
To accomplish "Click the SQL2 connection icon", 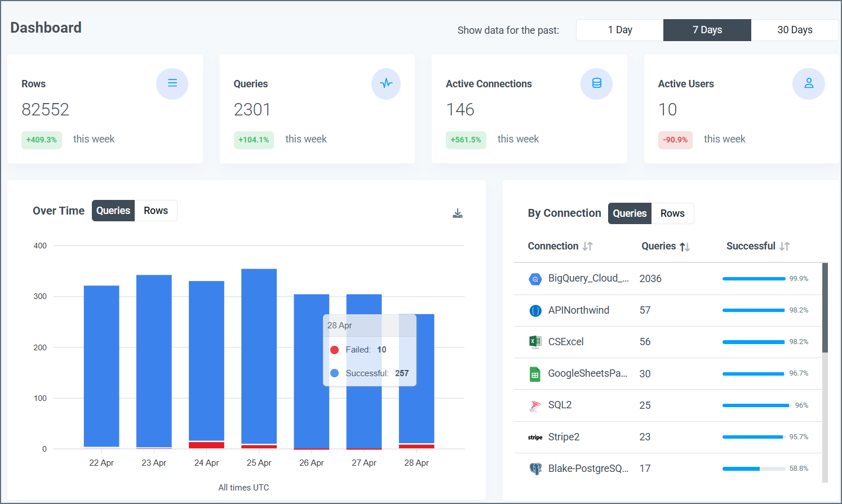I will coord(535,405).
